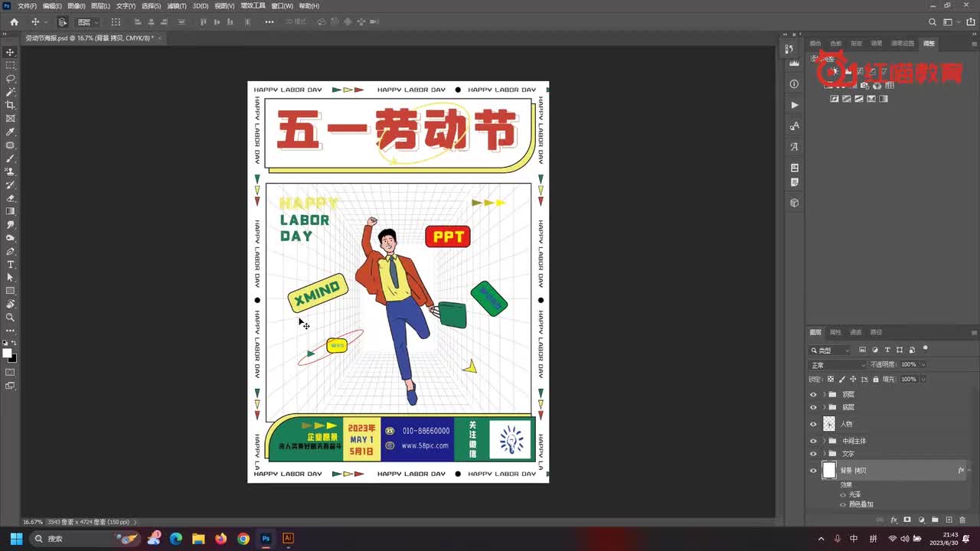Image resolution: width=980 pixels, height=551 pixels.
Task: Select the Rectangle shape tool
Action: [11, 291]
